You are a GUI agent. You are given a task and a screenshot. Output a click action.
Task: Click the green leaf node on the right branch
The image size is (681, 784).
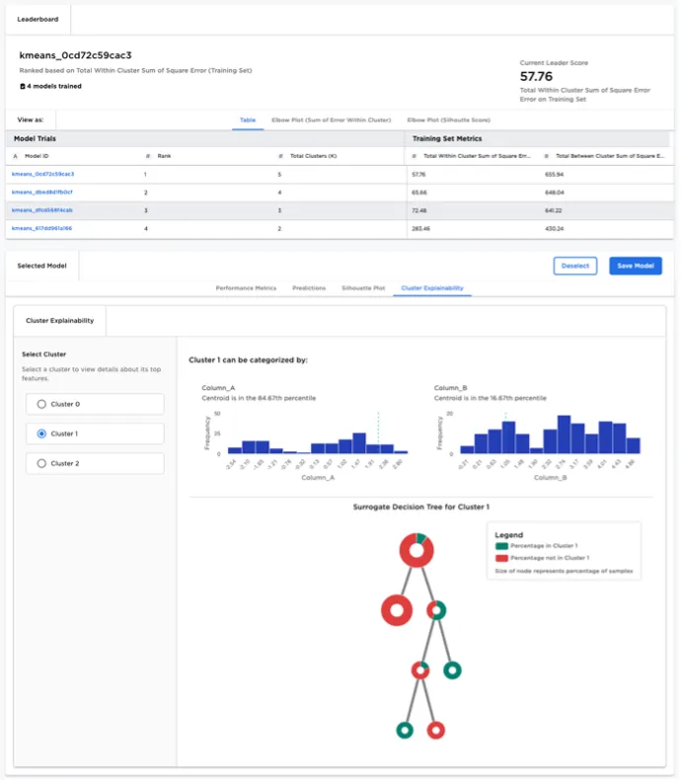(x=452, y=670)
